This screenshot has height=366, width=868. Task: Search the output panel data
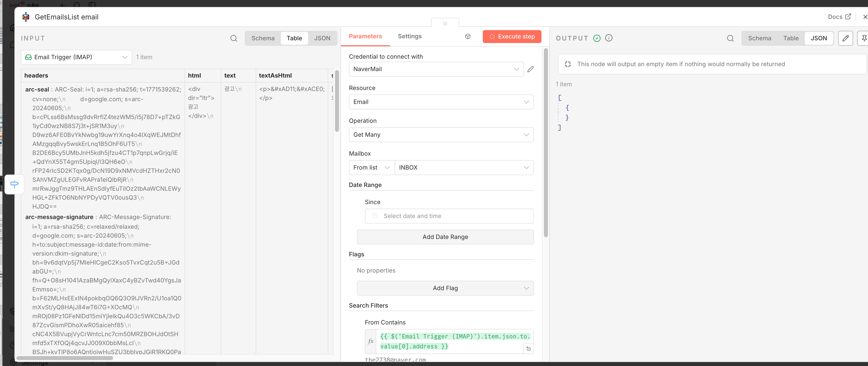pos(730,39)
